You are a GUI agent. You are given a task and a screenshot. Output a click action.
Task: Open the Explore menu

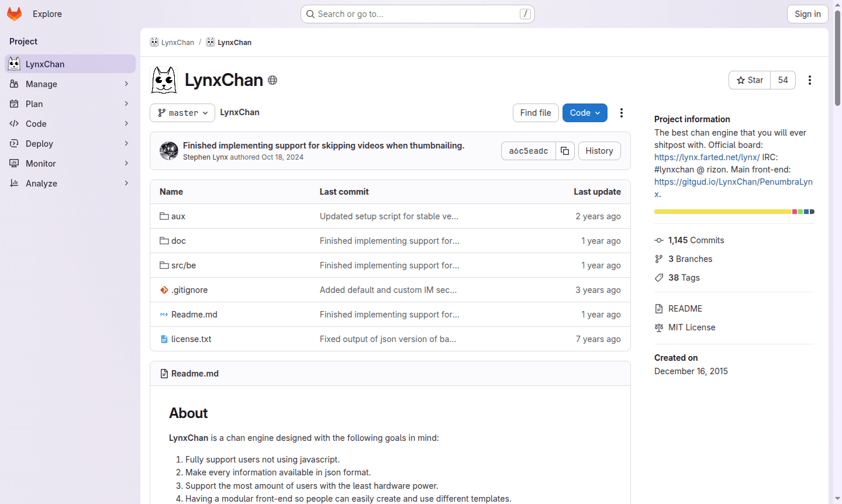click(x=47, y=13)
